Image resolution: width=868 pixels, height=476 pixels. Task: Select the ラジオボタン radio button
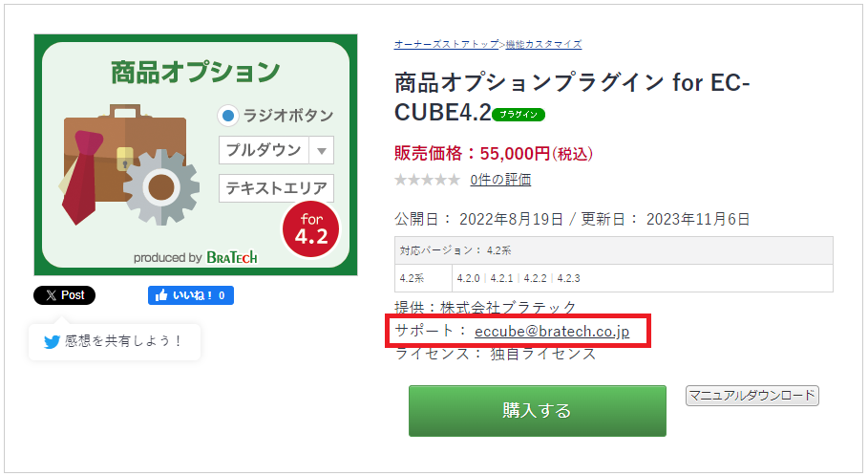pyautogui.click(x=227, y=116)
